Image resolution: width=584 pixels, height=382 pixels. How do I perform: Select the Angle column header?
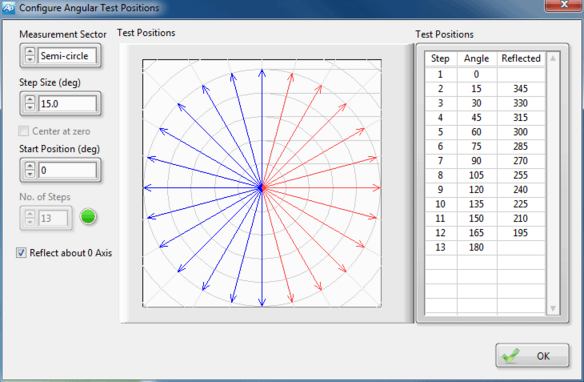coord(476,59)
